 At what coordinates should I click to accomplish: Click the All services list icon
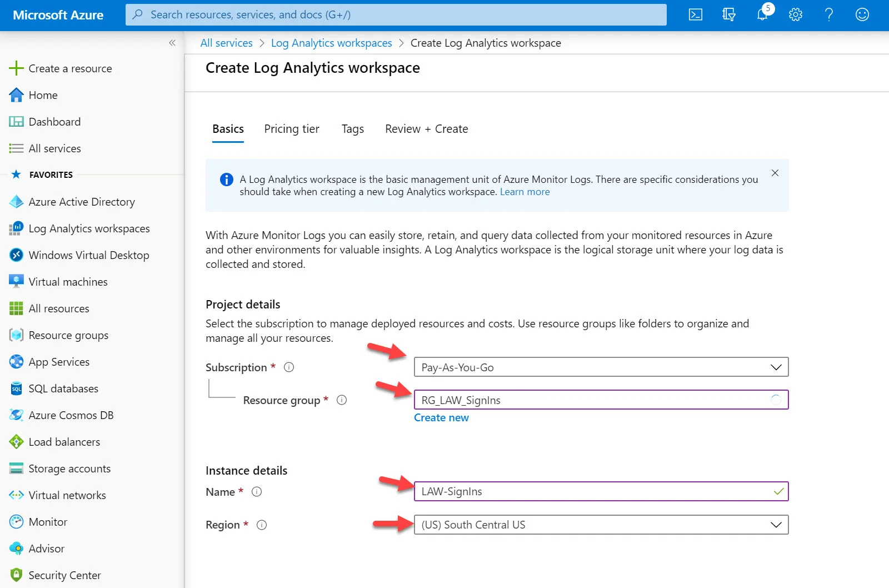pyautogui.click(x=16, y=148)
